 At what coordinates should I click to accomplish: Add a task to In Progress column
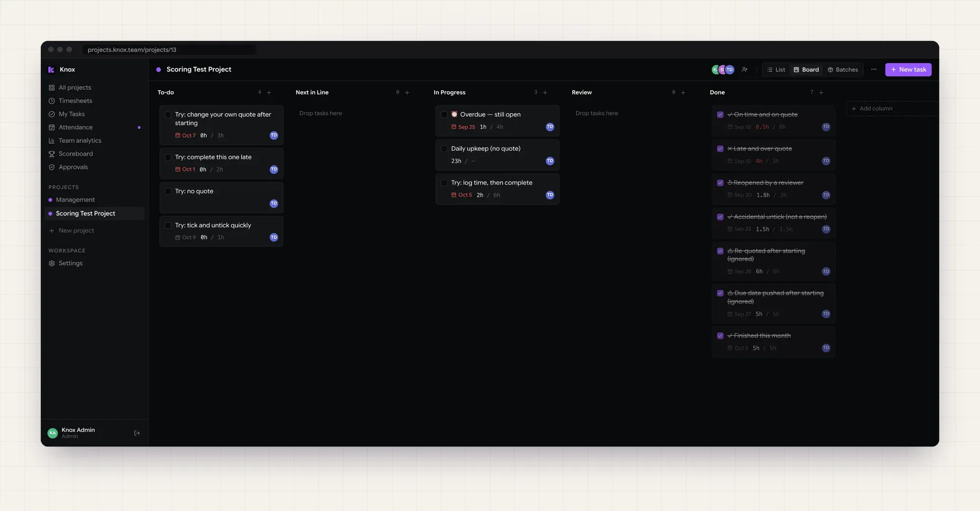pos(545,93)
